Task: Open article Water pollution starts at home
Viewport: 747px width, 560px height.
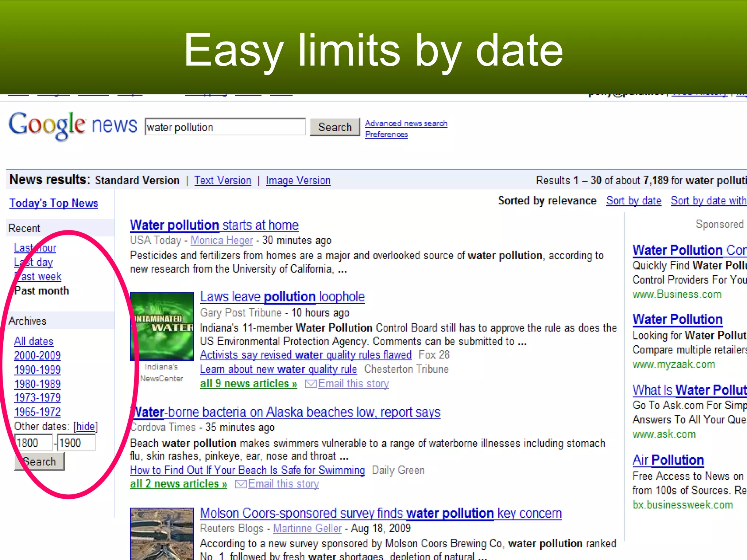Action: coord(214,225)
